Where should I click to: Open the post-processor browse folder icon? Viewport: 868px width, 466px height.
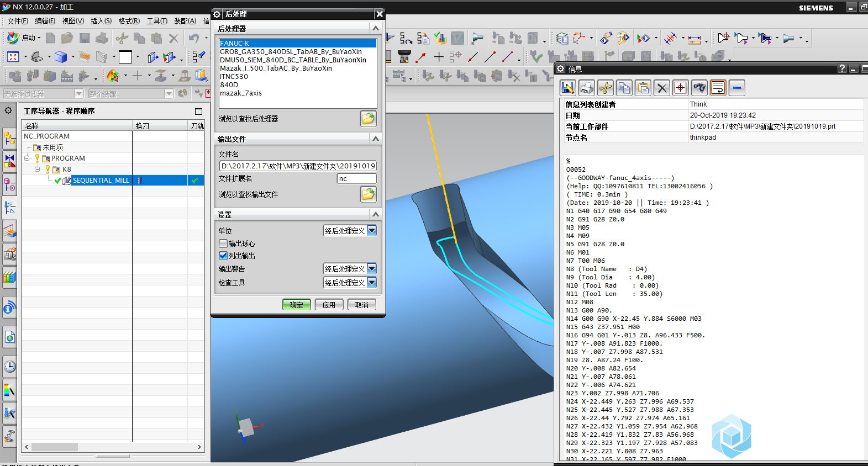click(x=368, y=118)
